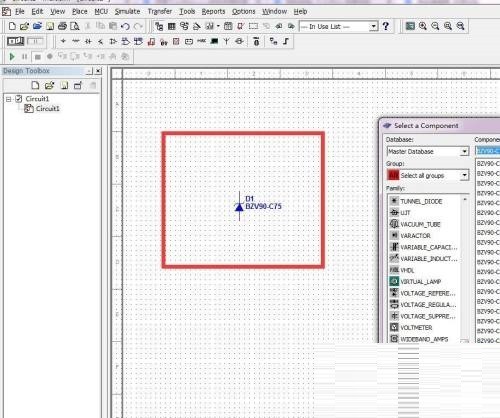The width and height of the screenshot is (500, 418).
Task: Open the Select all groups dropdown
Action: coord(464,175)
